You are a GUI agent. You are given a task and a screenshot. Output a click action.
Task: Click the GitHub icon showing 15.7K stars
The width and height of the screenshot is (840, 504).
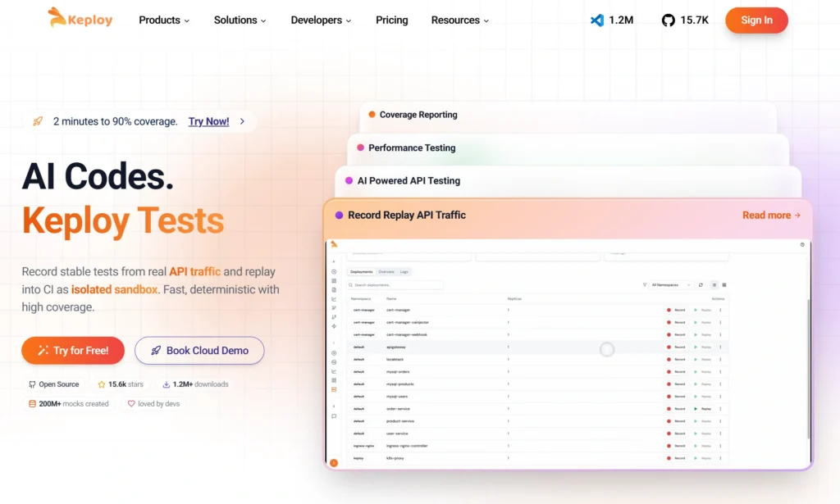(x=669, y=20)
